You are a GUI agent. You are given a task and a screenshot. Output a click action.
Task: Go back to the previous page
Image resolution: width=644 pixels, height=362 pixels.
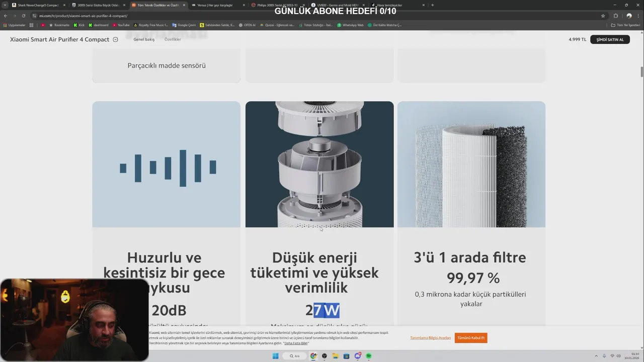point(6,16)
